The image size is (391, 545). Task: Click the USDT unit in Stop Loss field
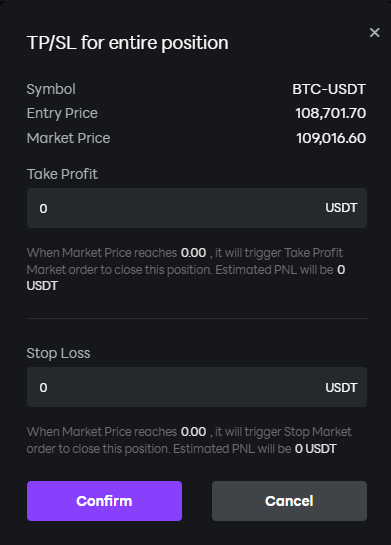pos(341,388)
